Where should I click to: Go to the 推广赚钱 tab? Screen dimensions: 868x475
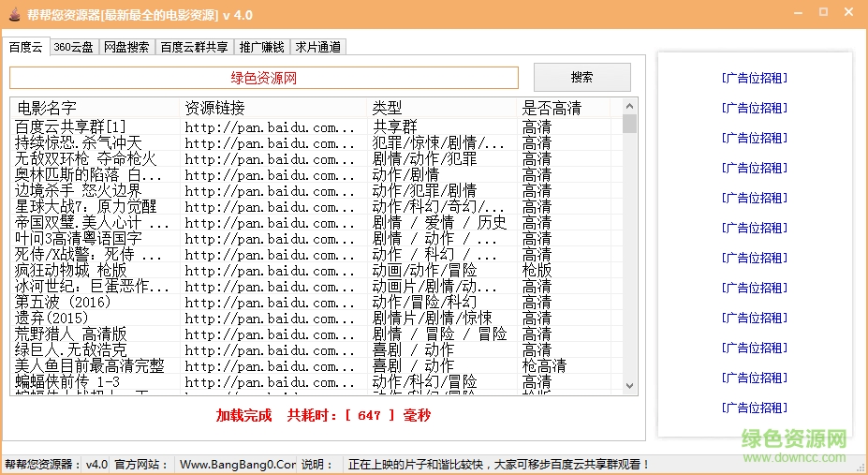[262, 48]
